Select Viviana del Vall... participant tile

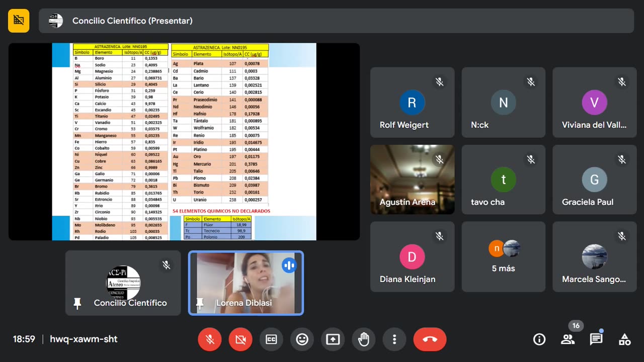594,103
